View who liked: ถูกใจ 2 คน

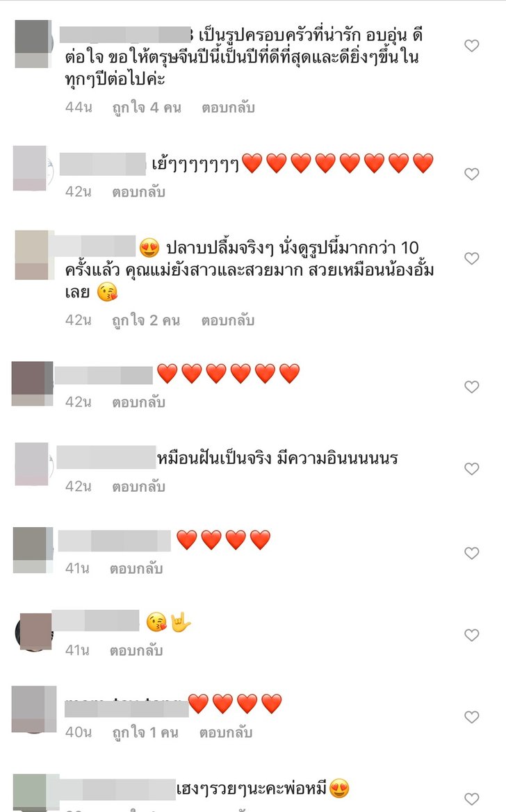(x=146, y=320)
